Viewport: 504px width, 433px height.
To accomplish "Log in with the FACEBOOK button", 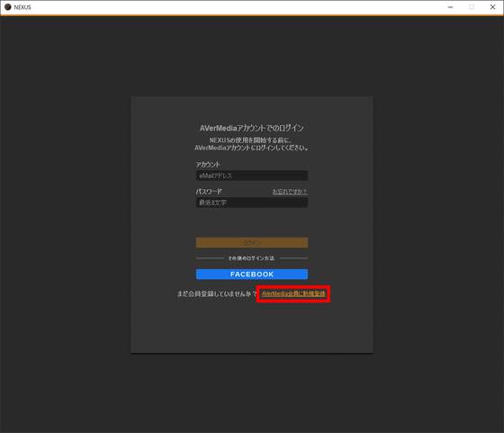I will coord(252,275).
